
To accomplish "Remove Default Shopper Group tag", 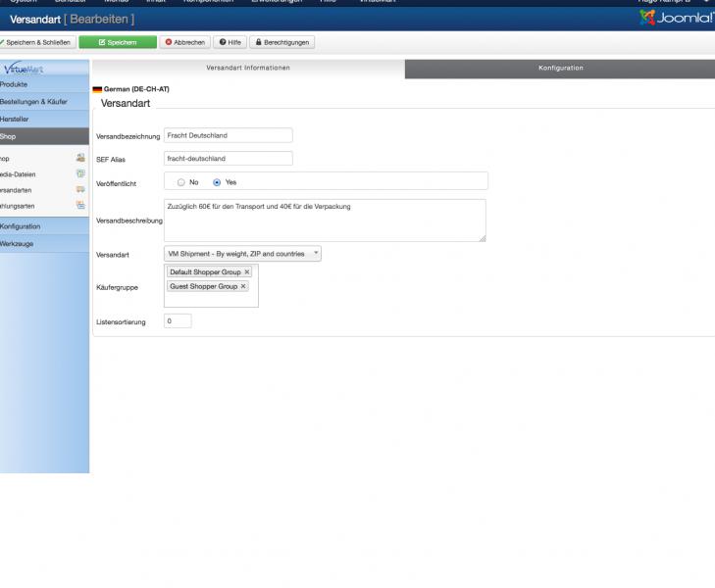I will coord(247,271).
